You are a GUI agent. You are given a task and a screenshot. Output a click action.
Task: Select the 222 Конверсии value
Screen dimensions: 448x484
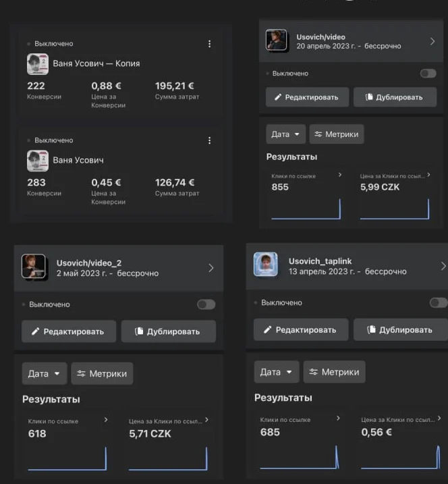click(x=36, y=86)
